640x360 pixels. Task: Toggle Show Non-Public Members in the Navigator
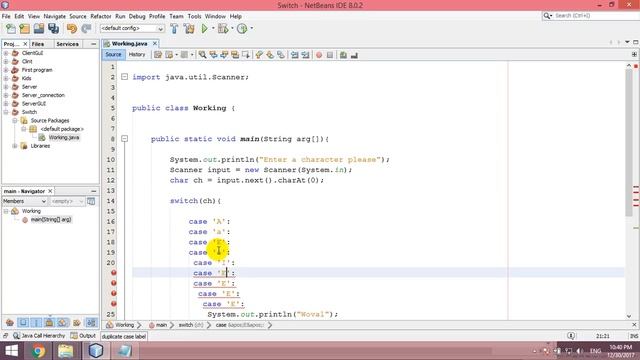49,323
